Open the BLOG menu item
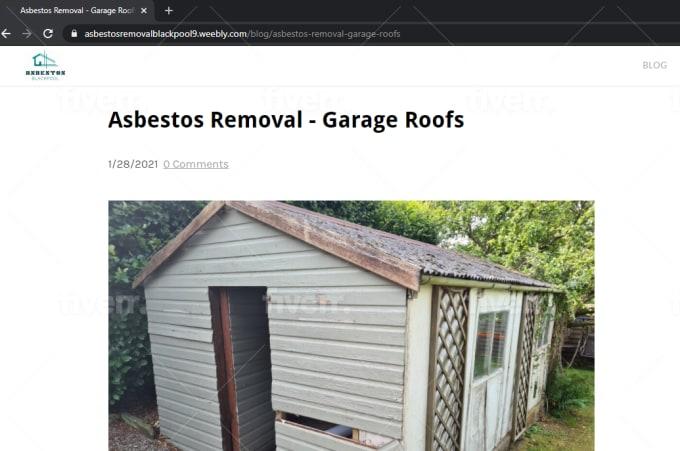This screenshot has width=680, height=451. tap(654, 65)
